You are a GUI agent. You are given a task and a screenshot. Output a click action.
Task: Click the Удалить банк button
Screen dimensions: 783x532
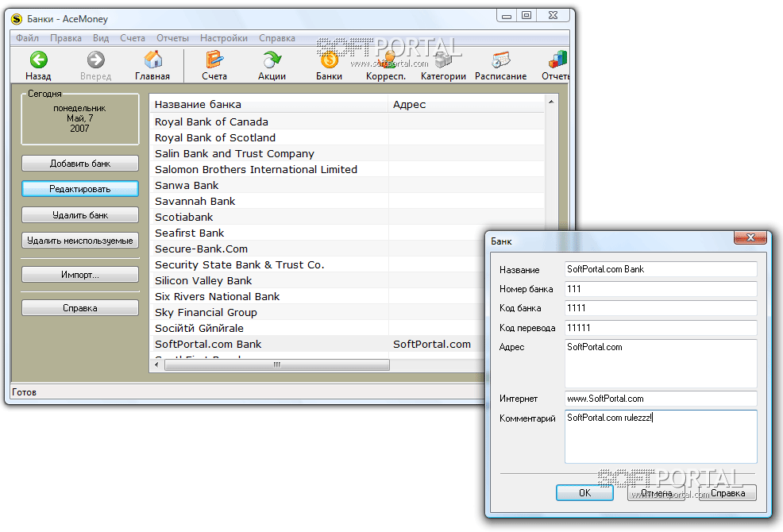[x=80, y=215]
